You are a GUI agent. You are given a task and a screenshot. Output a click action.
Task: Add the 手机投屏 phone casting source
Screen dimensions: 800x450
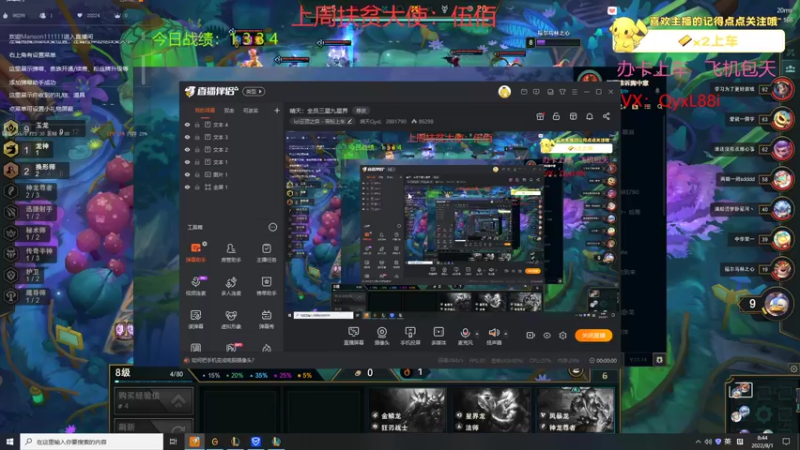click(x=410, y=336)
